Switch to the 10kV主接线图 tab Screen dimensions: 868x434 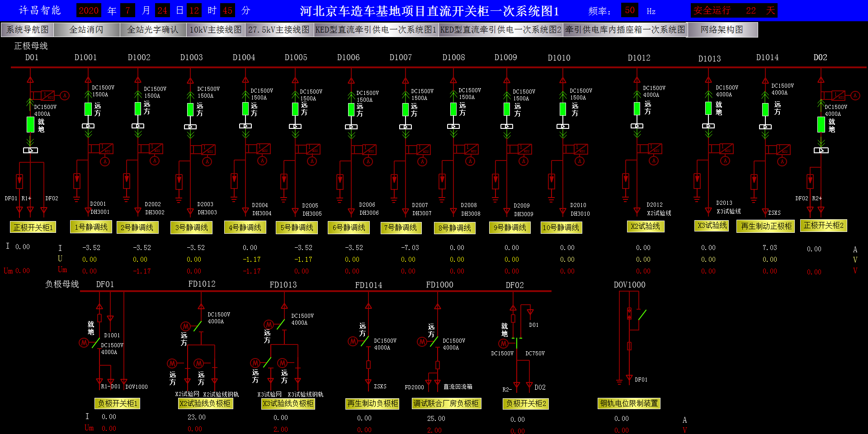pos(215,30)
